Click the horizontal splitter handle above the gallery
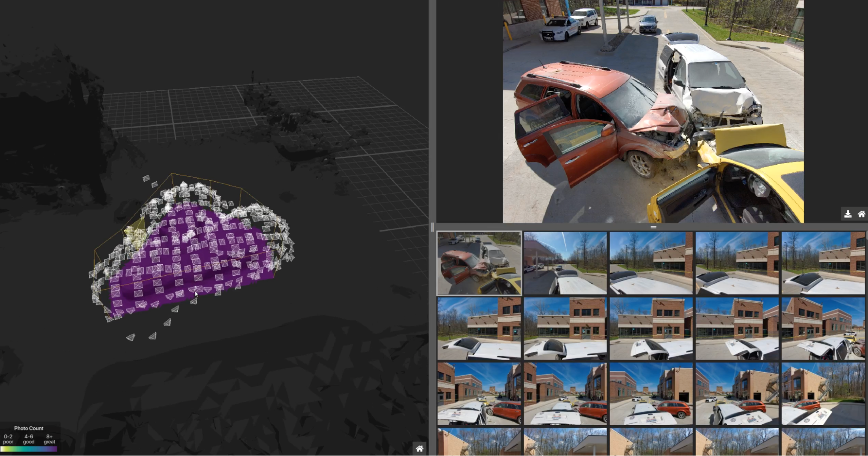Image resolution: width=868 pixels, height=456 pixels. pos(653,227)
